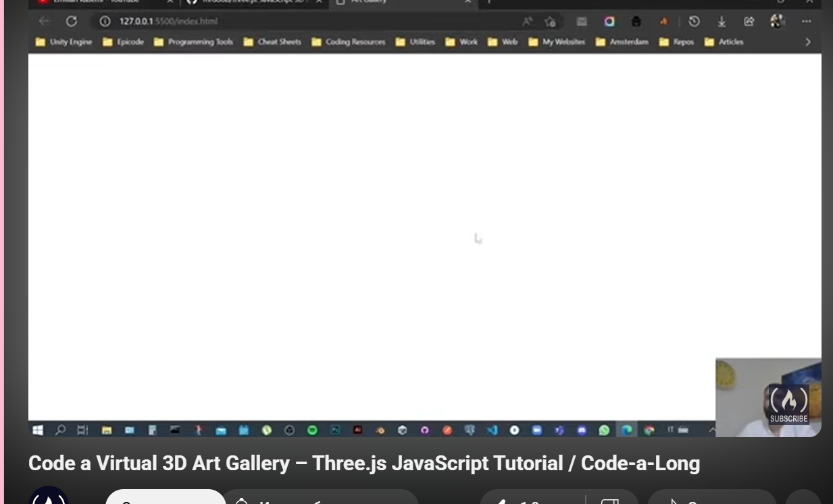This screenshot has height=504, width=833.
Task: Click the add-to-favorites star icon
Action: pyautogui.click(x=551, y=21)
